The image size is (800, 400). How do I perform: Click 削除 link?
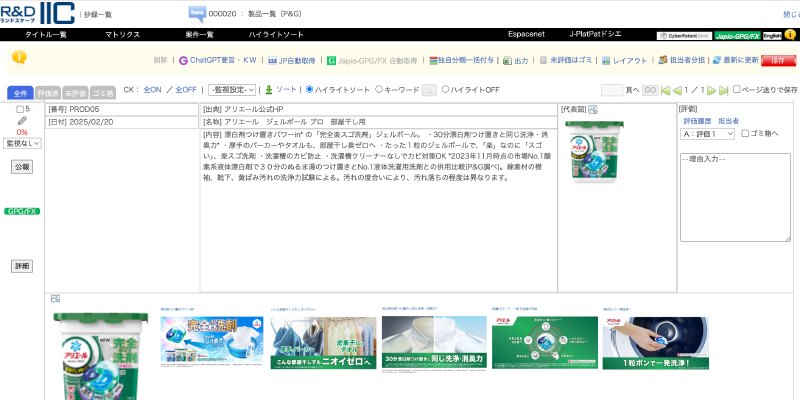[160, 60]
